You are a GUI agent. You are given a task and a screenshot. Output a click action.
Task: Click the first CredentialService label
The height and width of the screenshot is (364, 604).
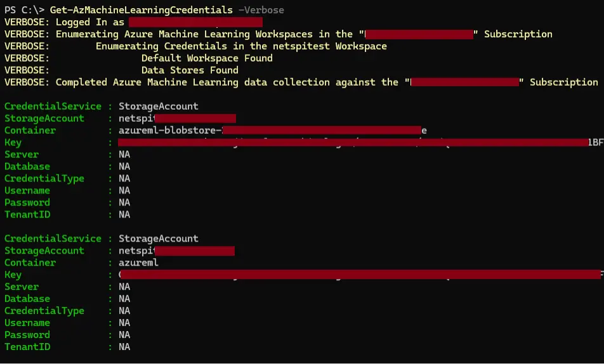[x=53, y=107]
